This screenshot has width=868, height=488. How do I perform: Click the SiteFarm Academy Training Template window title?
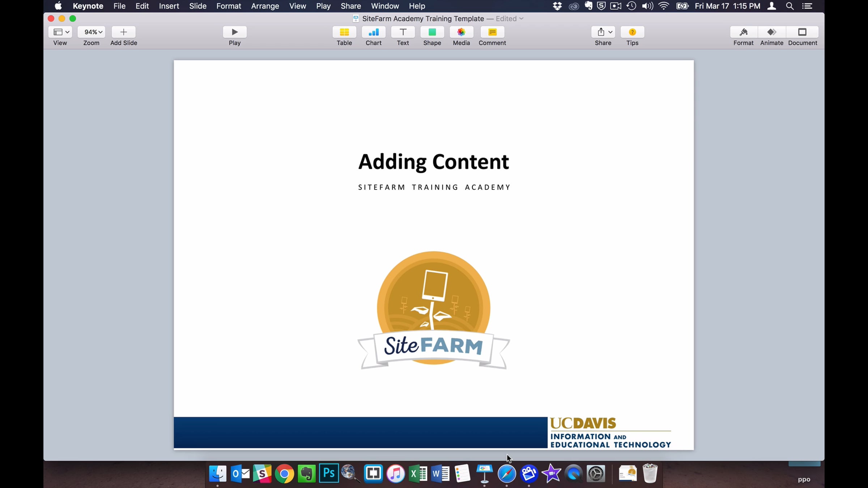click(x=423, y=19)
